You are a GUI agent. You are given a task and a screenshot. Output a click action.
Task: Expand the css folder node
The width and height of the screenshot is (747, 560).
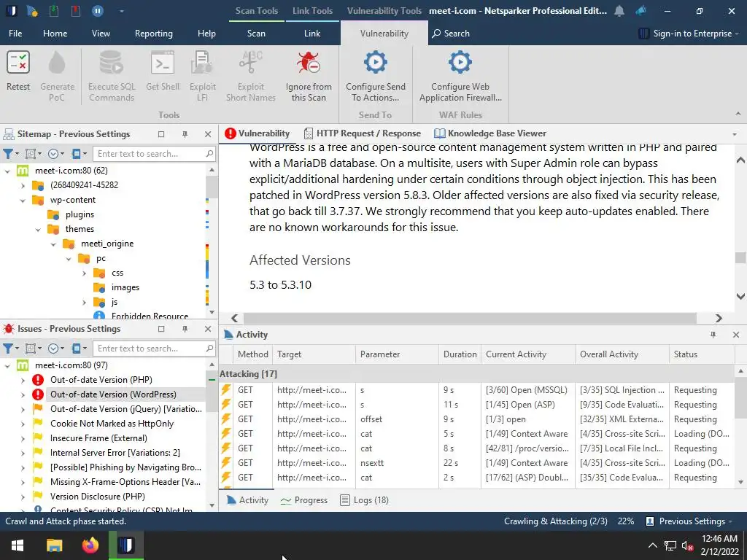click(85, 273)
